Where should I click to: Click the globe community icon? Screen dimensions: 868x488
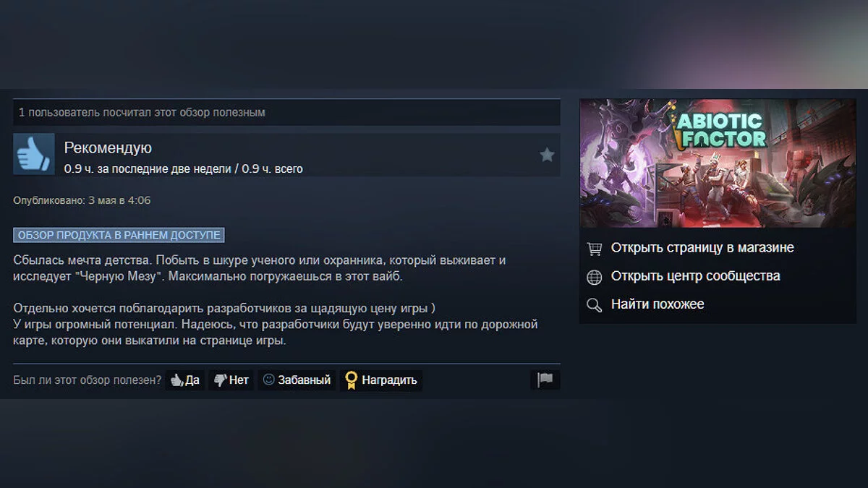595,277
